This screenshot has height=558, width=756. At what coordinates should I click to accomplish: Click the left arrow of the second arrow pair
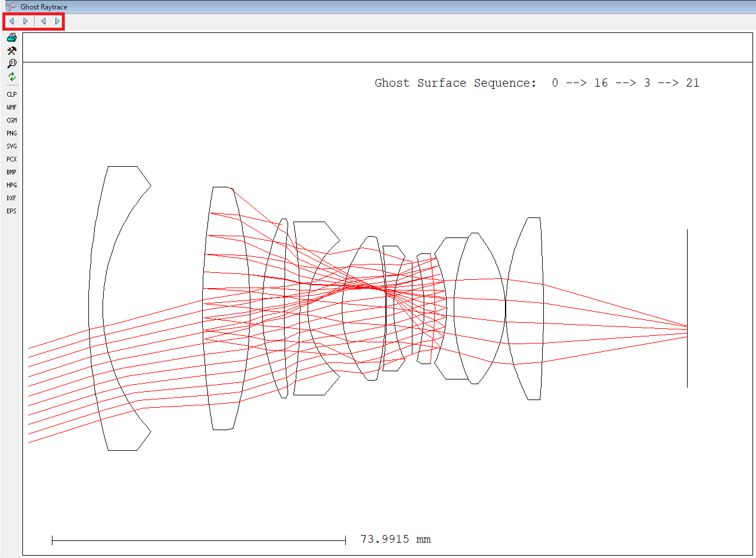tap(43, 21)
